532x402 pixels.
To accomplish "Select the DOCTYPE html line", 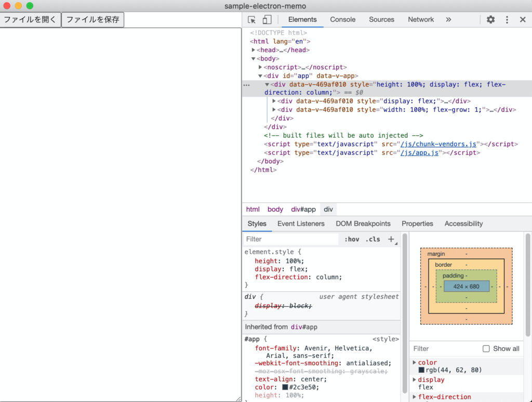I will [x=278, y=33].
